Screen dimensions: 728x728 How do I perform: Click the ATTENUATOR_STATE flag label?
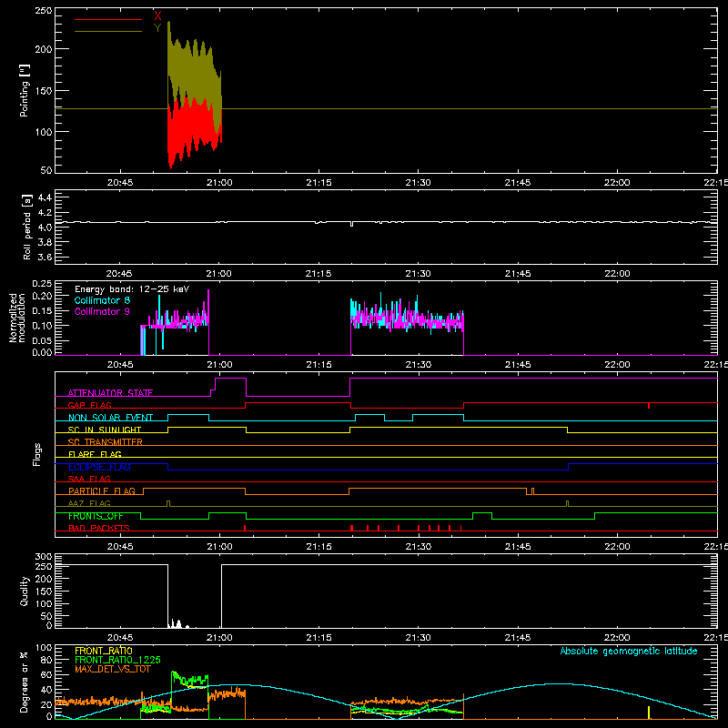(110, 393)
